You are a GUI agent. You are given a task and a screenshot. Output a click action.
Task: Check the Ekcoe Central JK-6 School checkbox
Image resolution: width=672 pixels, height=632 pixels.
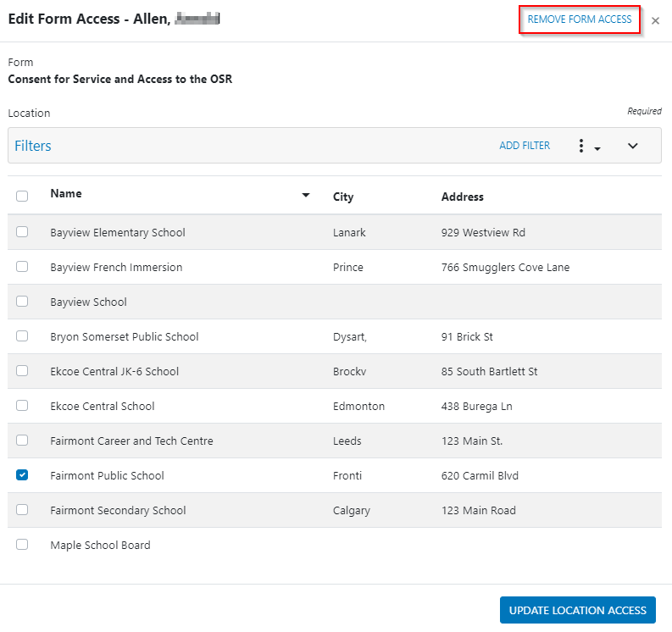(x=22, y=370)
